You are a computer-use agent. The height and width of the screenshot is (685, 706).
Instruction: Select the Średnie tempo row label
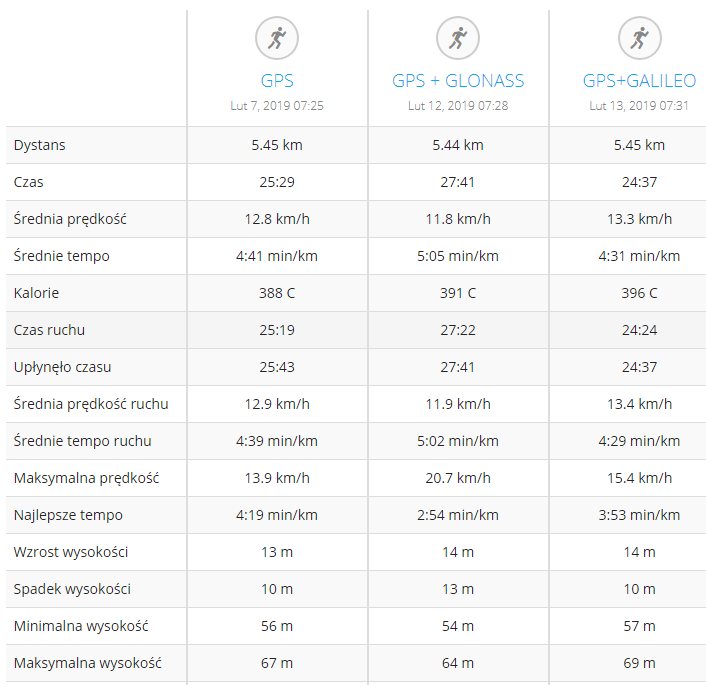pos(62,256)
